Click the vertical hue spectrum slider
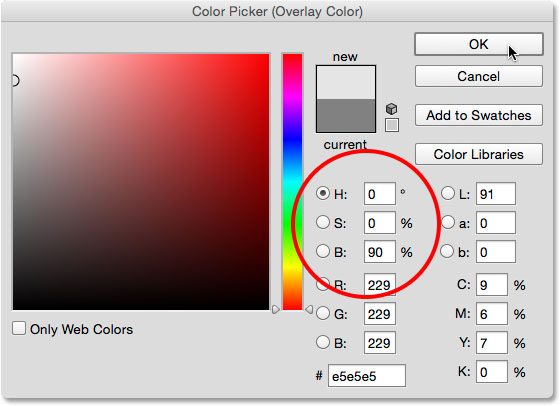This screenshot has width=560, height=406. pos(292,182)
